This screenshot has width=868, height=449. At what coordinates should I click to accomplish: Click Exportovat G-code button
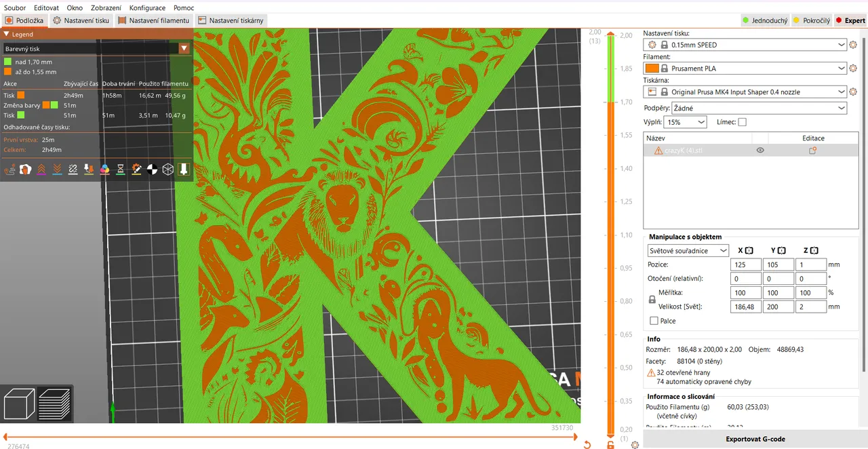point(755,439)
